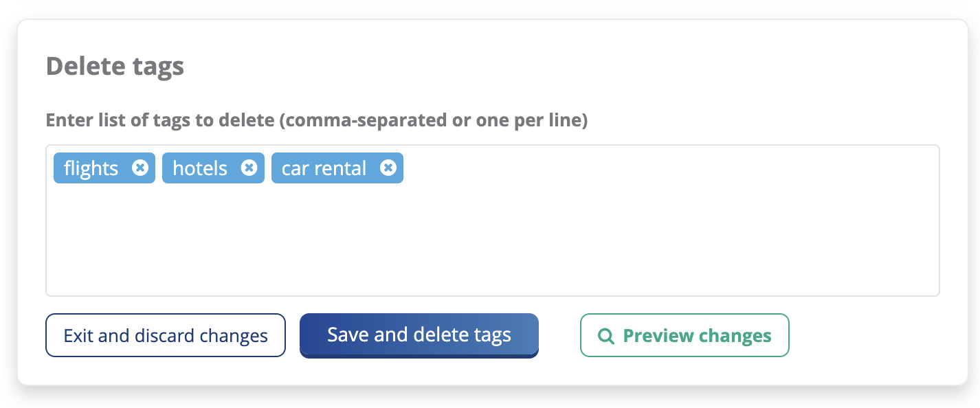Remove the flights tag
Screen dimensions: 980x408
140,168
